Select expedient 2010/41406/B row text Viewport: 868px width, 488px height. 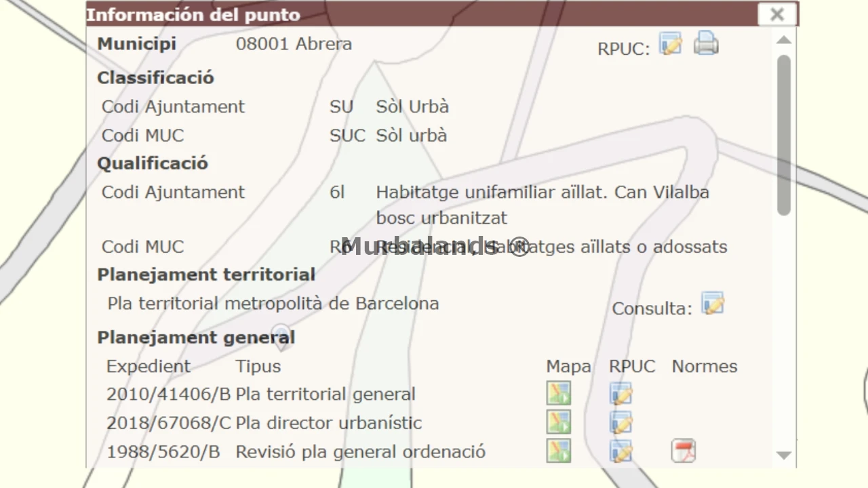point(168,394)
